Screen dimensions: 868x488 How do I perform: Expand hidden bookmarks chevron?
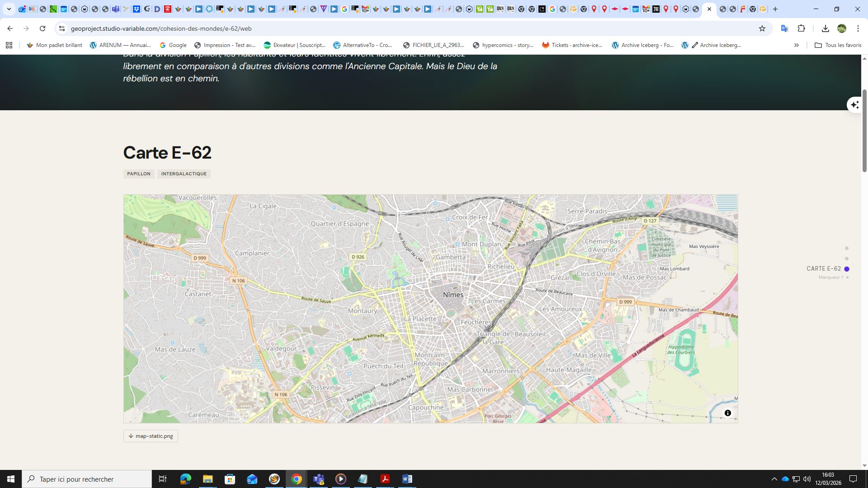(x=796, y=45)
